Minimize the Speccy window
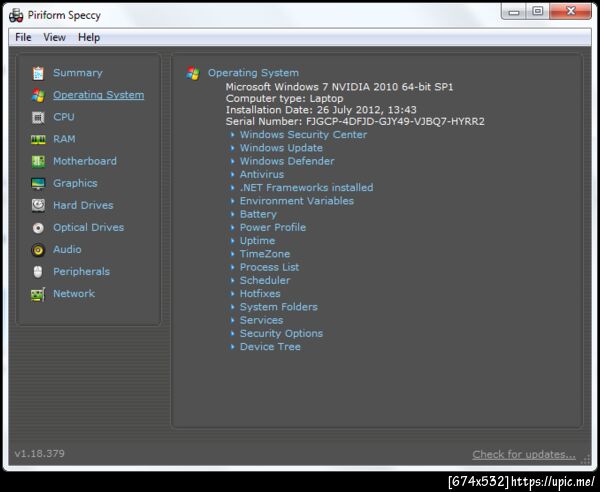The height and width of the screenshot is (492, 600). coord(514,11)
